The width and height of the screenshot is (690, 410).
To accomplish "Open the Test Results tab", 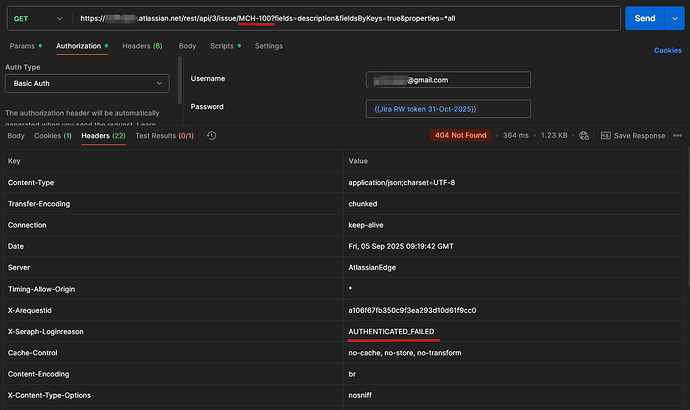I will pyautogui.click(x=164, y=135).
